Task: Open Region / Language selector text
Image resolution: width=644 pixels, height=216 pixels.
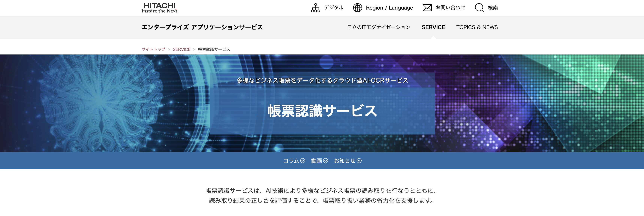Action: (389, 8)
